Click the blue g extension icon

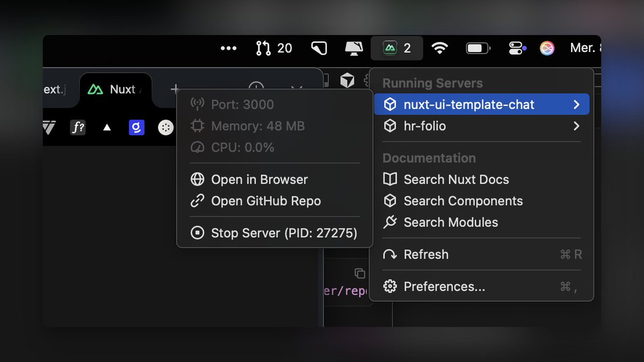[x=136, y=127]
